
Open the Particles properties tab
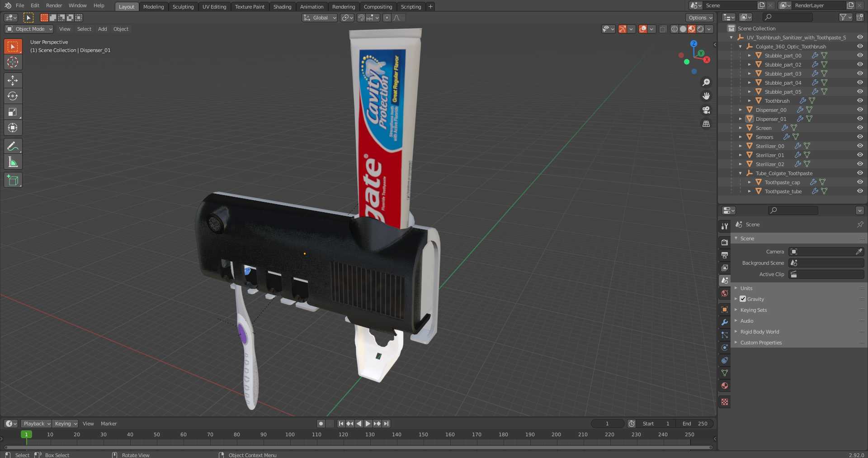725,335
